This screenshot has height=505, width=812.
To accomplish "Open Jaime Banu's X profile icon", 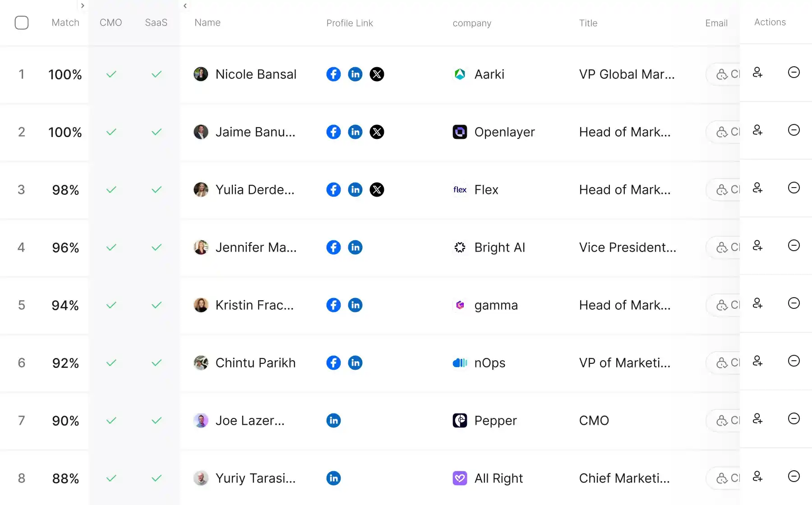I will coord(377,132).
